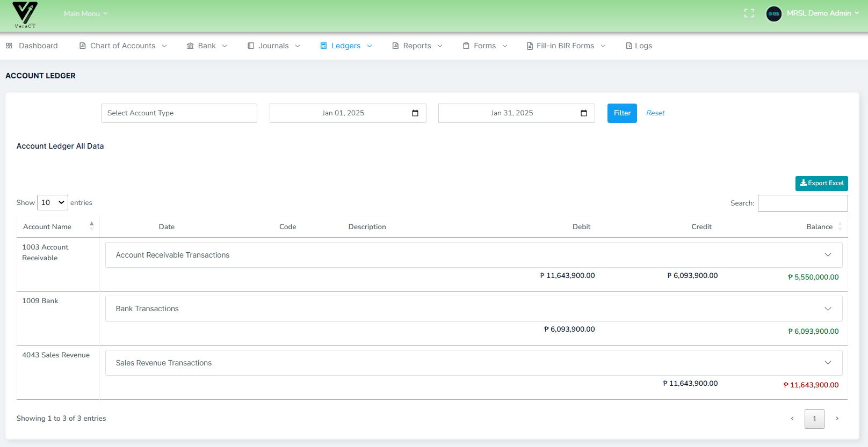Click Export Excel button
Screen dimensions: 868x447
click(822, 184)
